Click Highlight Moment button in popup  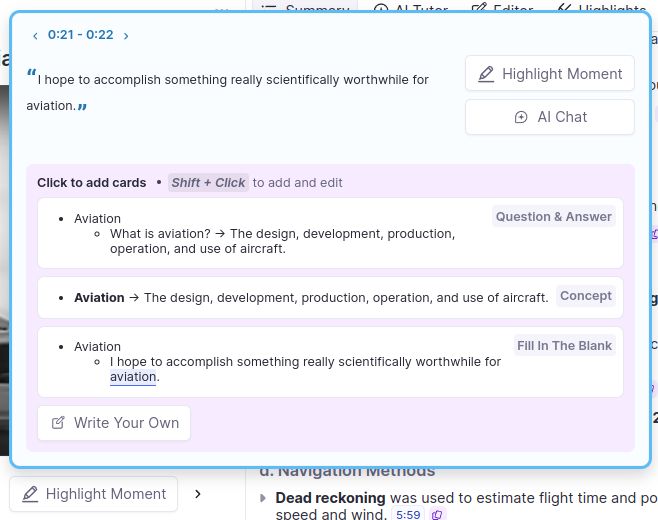[x=549, y=74]
